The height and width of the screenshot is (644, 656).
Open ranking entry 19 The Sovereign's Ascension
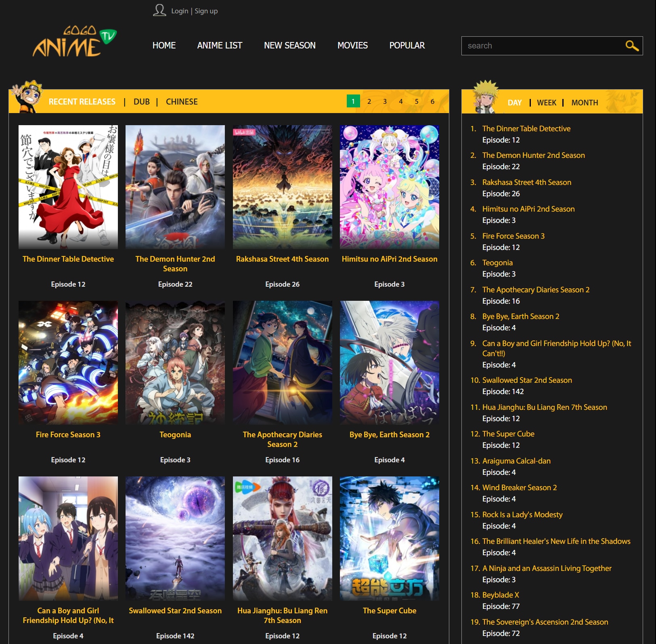click(545, 622)
